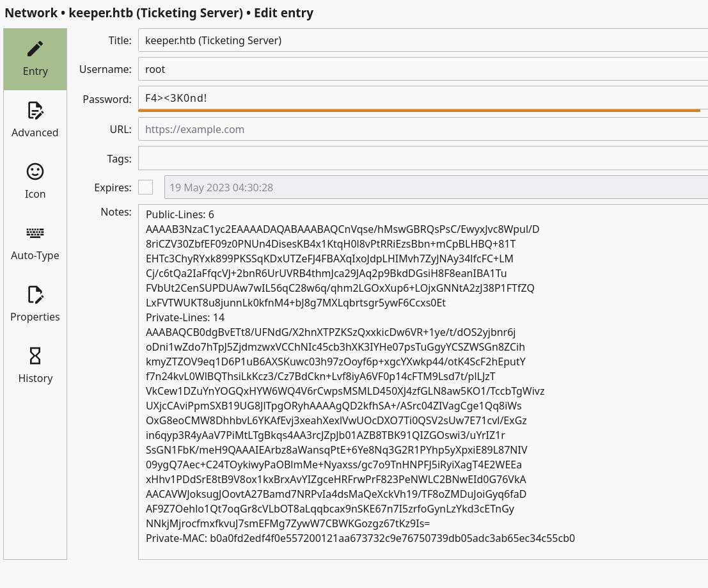Enable the Expires checkbox
Image resolution: width=708 pixels, height=588 pixels.
[x=145, y=187]
